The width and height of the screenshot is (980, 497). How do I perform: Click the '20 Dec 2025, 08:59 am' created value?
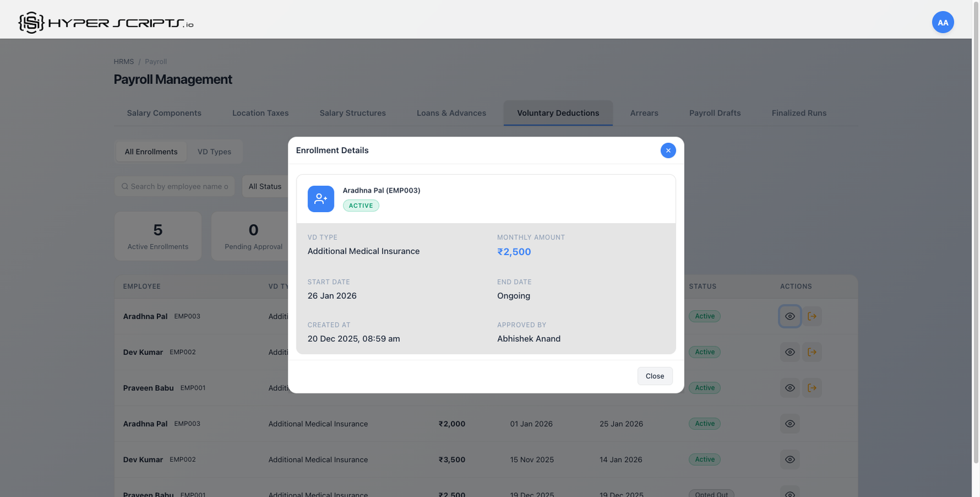coord(354,339)
